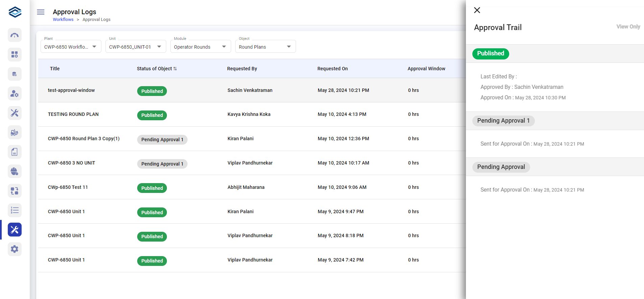This screenshot has height=299, width=644.
Task: Select the highlighted blue tools sidebar icon
Action: [15, 230]
